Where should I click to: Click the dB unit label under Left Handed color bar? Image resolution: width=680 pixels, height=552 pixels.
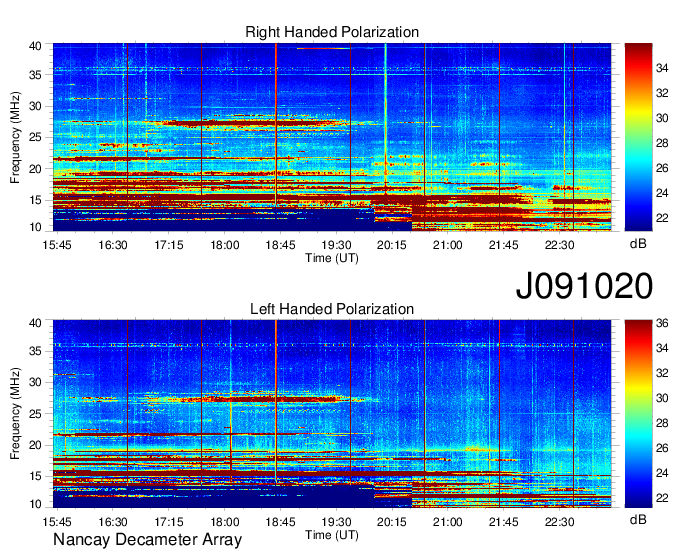pos(638,520)
